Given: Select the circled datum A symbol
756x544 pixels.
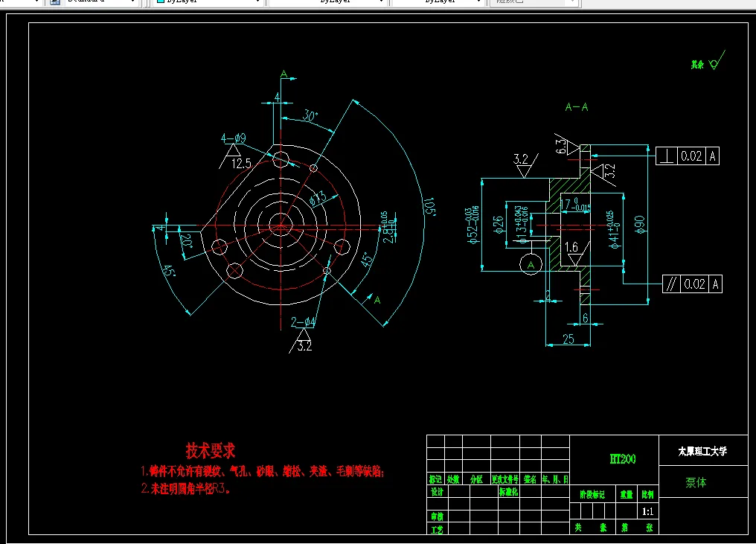Looking at the screenshot, I should tap(531, 265).
